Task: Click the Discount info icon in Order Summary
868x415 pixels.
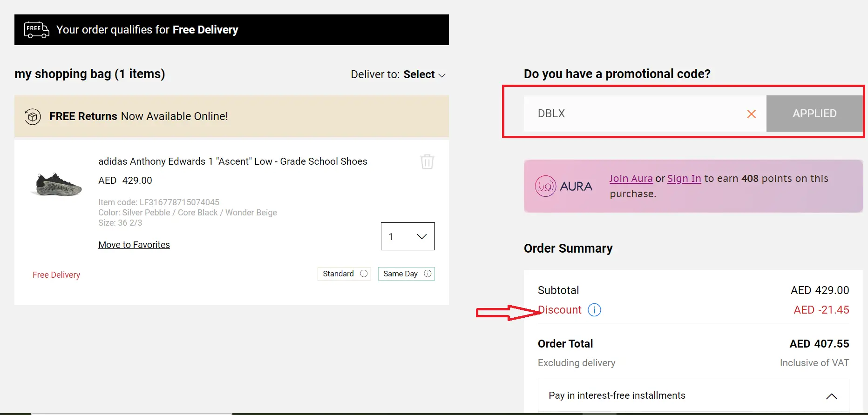Action: pos(594,309)
